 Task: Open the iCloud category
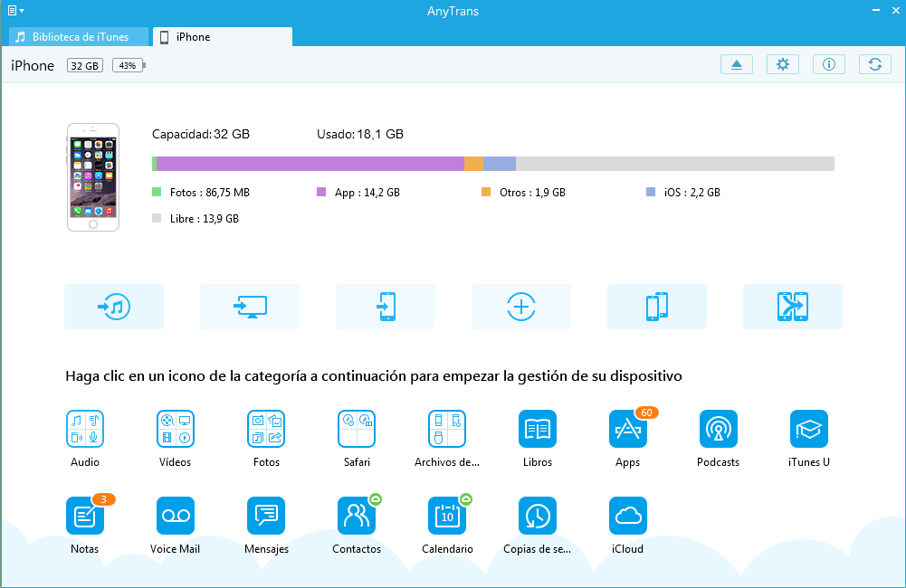(x=627, y=516)
